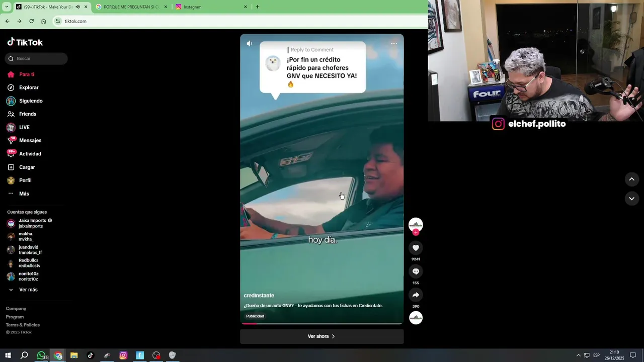
Task: Open the ESP language indicator
Action: 596,355
